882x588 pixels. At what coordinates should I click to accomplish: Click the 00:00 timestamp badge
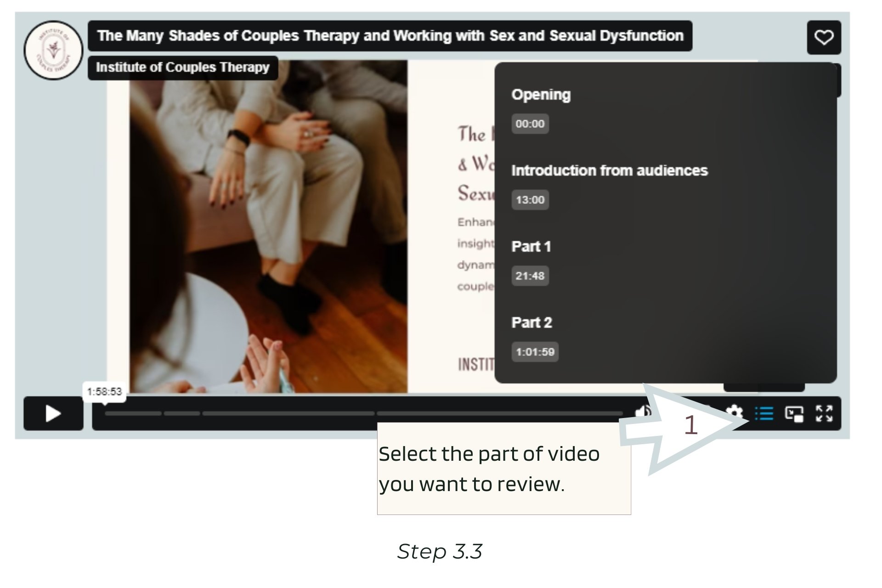[x=530, y=124]
